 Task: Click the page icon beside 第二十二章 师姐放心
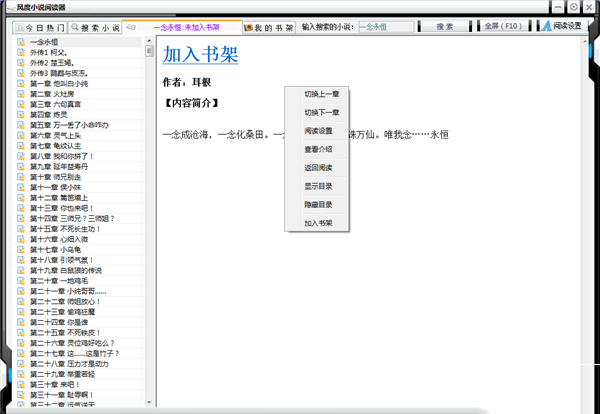[21, 302]
